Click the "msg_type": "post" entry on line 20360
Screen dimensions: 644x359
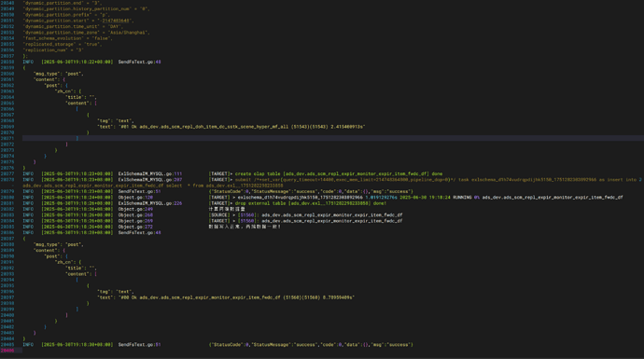59,74
